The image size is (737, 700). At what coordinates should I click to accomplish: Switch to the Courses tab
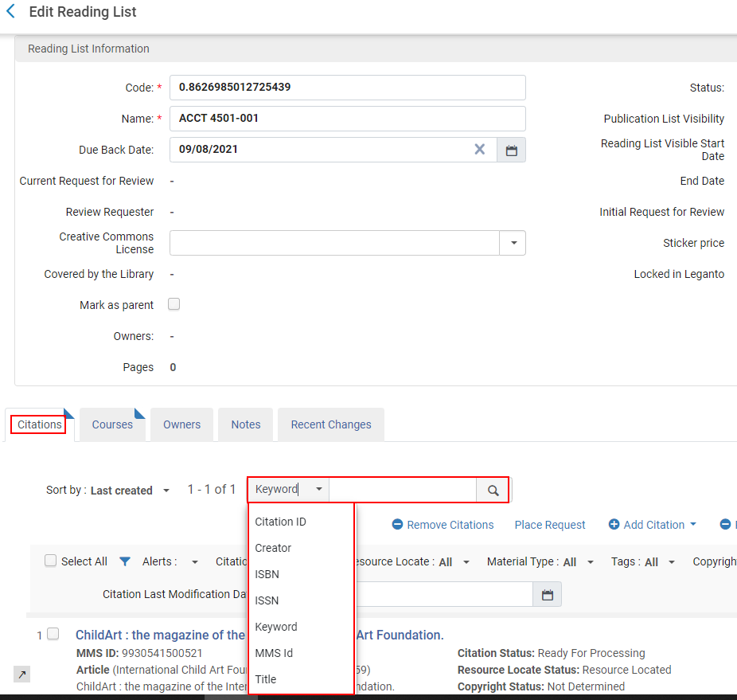pyautogui.click(x=112, y=424)
